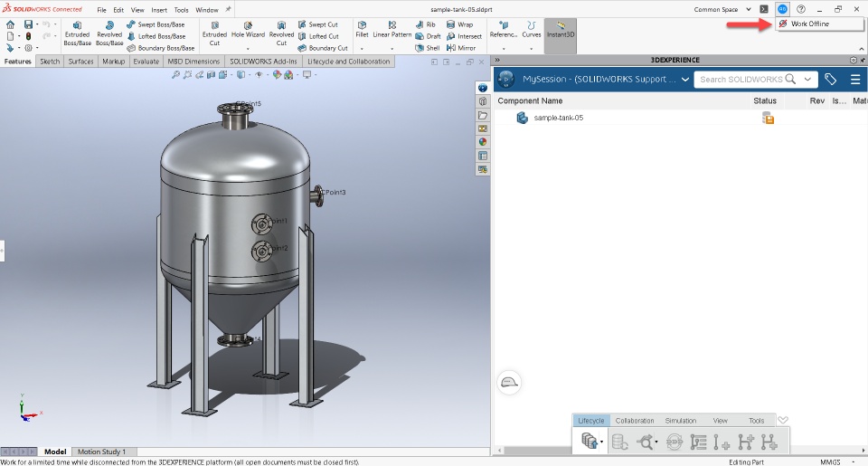Click the tags icon in 3DEXPERIENCE panel
Screen dimensions: 868x466
coord(830,79)
